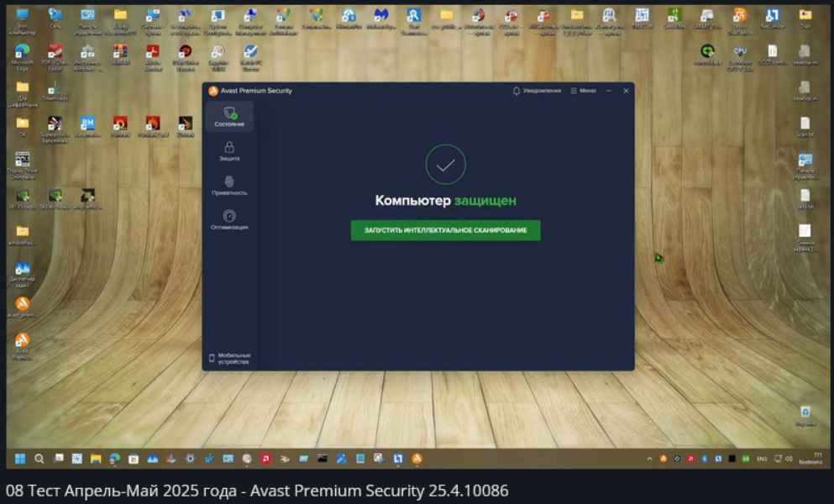Select the Диспетчер задач desktop shortcut
This screenshot has width=834, height=504.
point(23,275)
